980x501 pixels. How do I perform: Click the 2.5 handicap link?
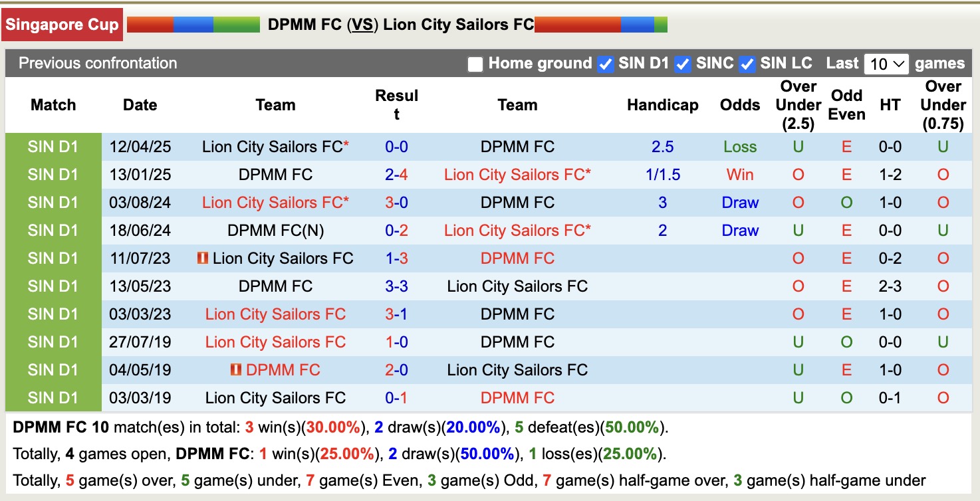tap(662, 147)
